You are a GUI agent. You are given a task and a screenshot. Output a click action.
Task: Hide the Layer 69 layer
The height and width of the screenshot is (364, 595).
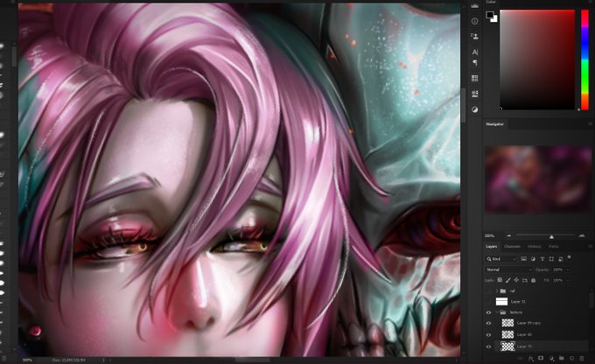489,335
